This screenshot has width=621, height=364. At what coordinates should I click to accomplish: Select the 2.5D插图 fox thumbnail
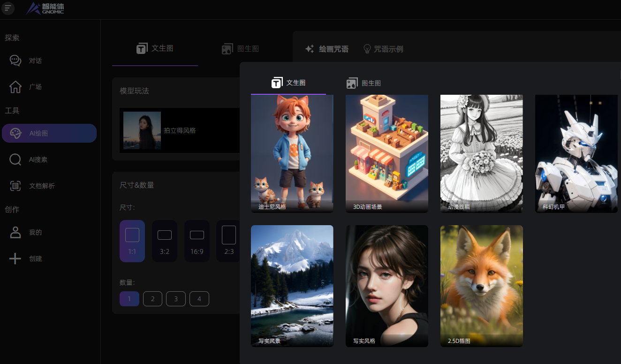tap(481, 286)
